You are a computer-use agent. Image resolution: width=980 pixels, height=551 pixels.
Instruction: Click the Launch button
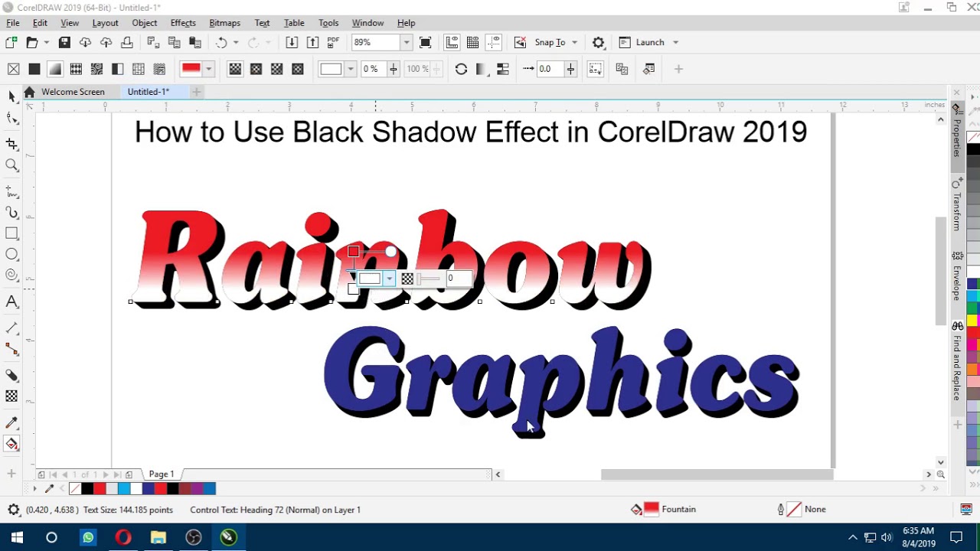pos(642,42)
